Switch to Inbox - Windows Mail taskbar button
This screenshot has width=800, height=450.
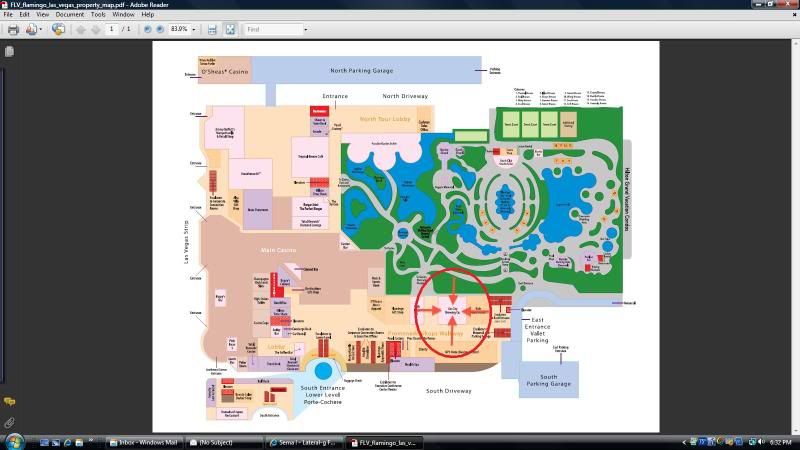[x=144, y=442]
